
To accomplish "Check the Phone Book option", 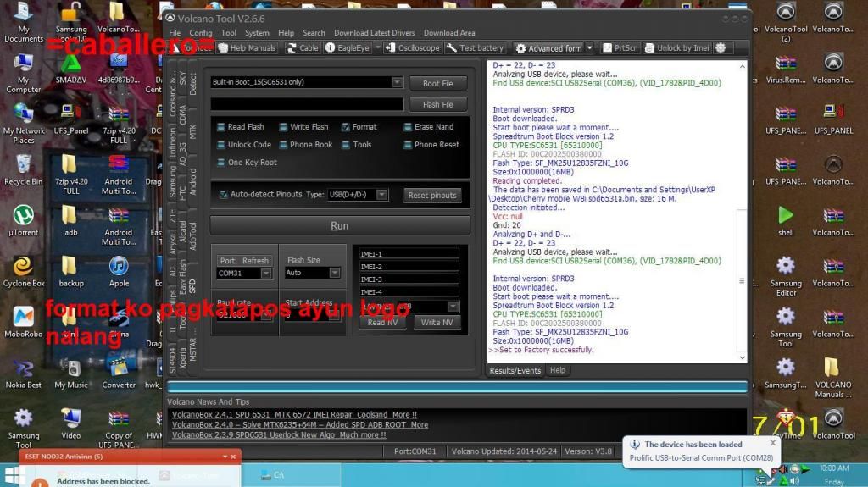I will point(283,145).
